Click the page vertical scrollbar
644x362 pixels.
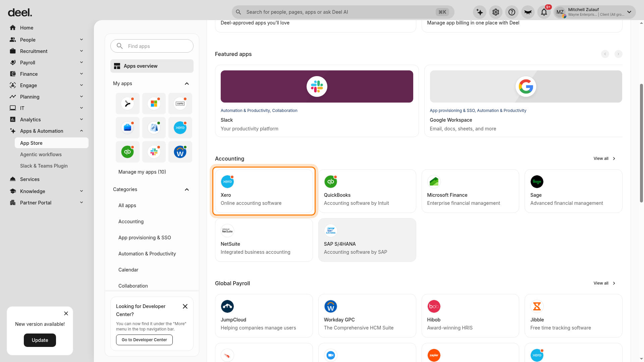coord(641,142)
